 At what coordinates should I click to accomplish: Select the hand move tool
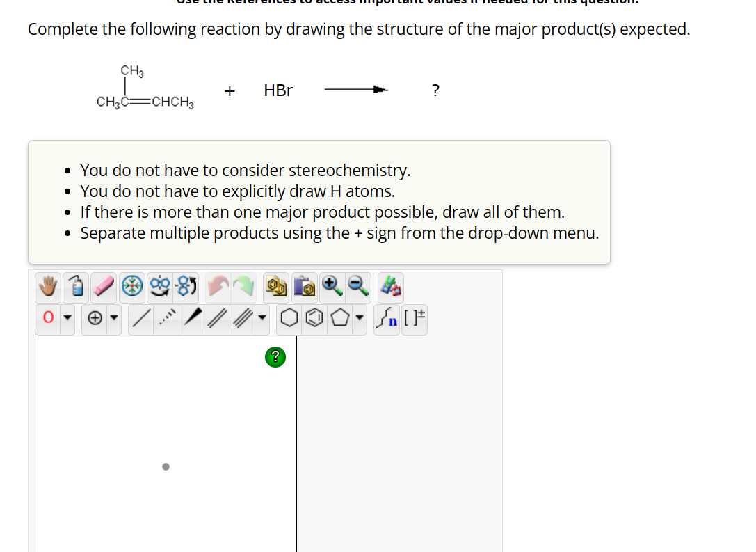[48, 287]
